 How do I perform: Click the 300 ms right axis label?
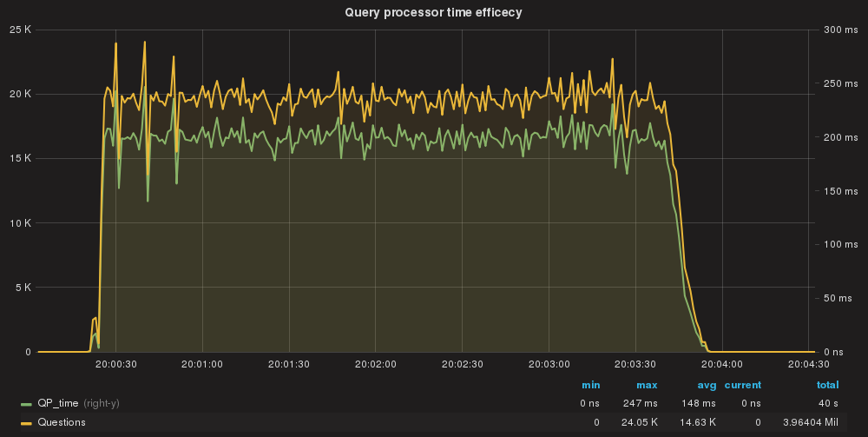(839, 30)
